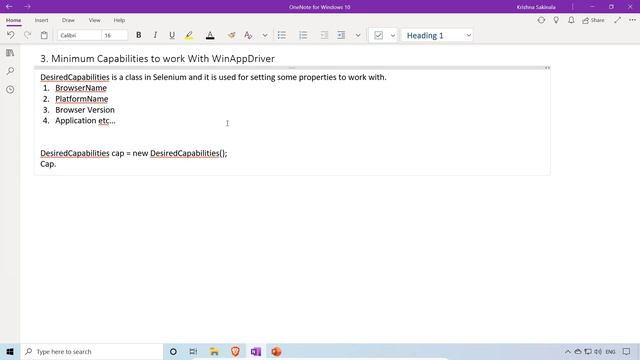Open PowerPoint from the taskbar
This screenshot has height=360, width=640.
(x=276, y=351)
